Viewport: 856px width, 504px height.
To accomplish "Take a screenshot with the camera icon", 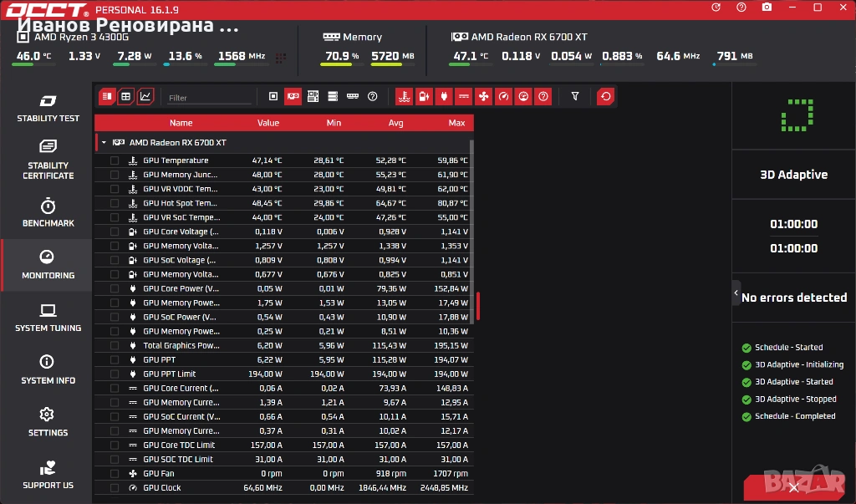I will coord(767,7).
